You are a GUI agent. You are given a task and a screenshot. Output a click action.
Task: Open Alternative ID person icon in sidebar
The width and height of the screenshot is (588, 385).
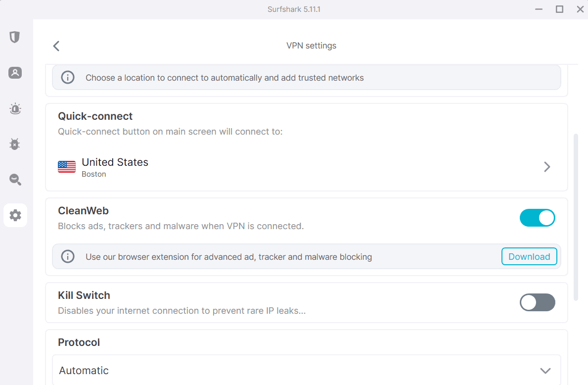(15, 72)
